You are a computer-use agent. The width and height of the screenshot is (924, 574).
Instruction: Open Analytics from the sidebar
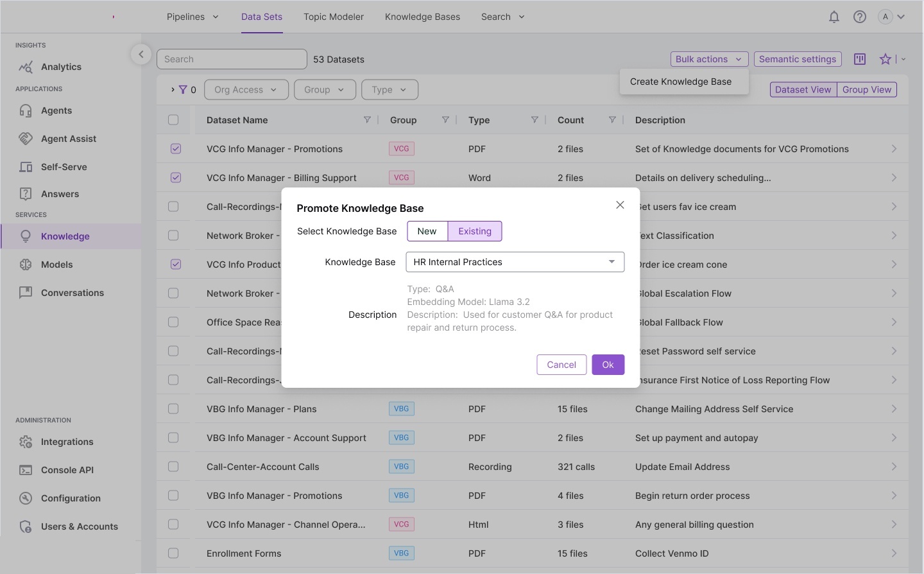click(x=61, y=67)
